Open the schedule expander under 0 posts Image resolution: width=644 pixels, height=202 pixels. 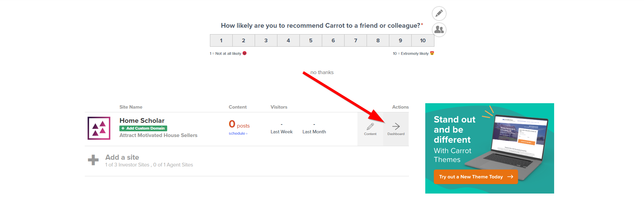point(238,133)
